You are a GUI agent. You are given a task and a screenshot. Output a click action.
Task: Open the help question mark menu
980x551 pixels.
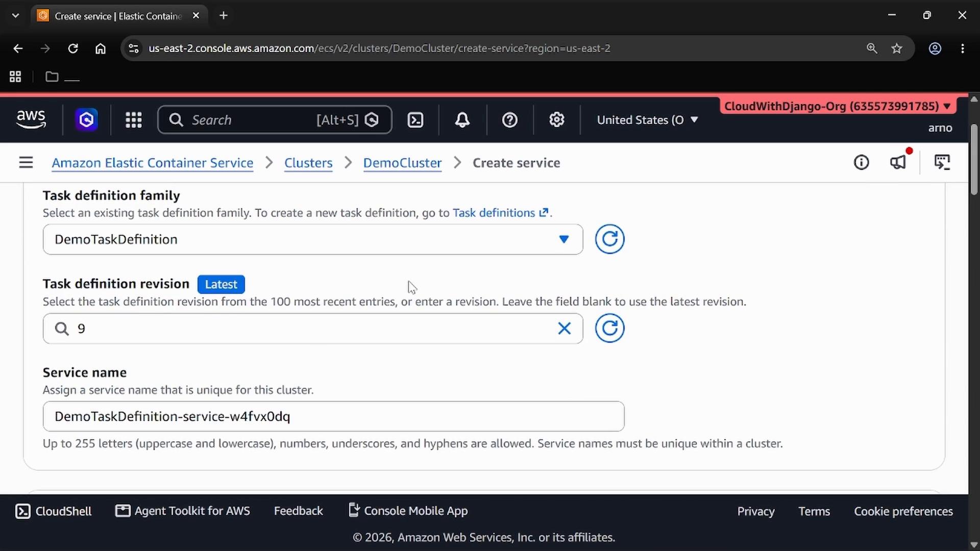click(510, 120)
